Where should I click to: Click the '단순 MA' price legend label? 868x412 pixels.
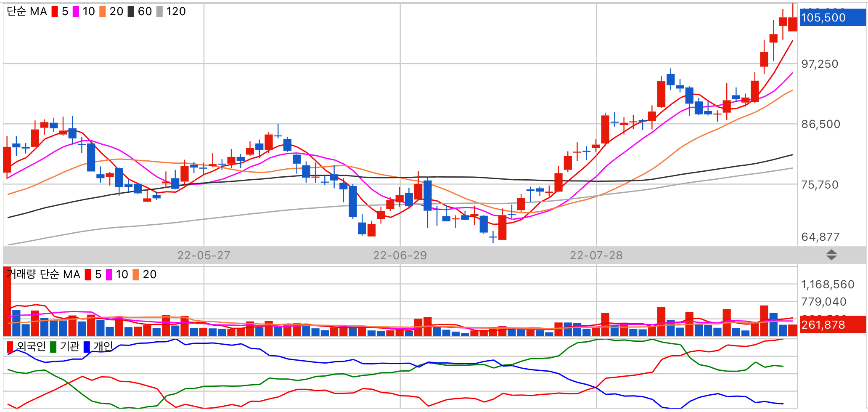tap(27, 12)
